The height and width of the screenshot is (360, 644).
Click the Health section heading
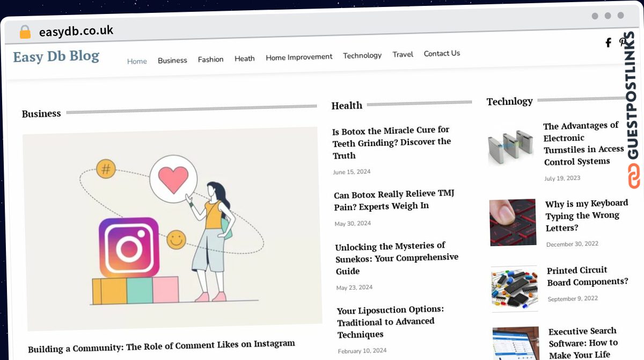(x=347, y=106)
